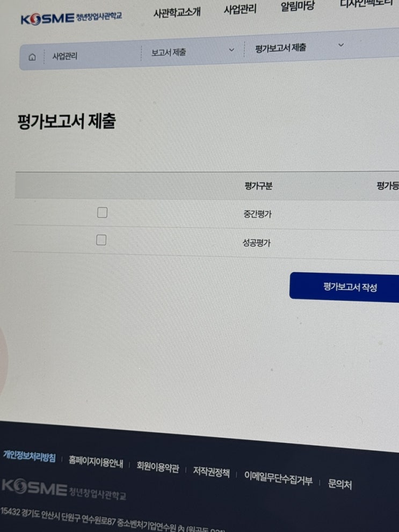
Task: Open the 사업관리 top menu
Action: (240, 9)
